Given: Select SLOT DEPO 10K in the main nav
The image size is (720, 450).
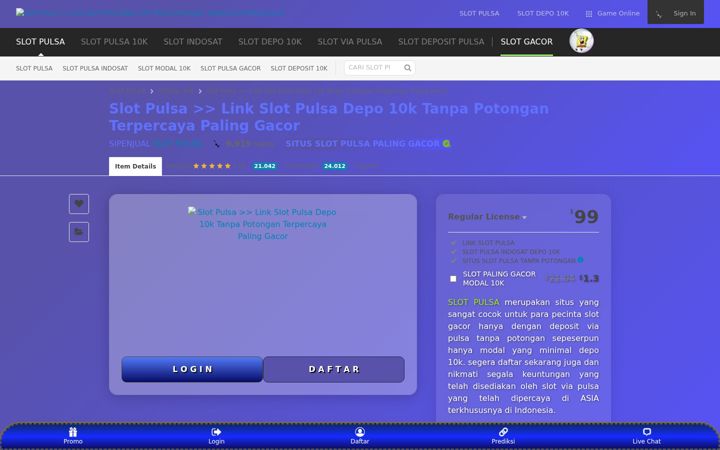Looking at the screenshot, I should (270, 42).
